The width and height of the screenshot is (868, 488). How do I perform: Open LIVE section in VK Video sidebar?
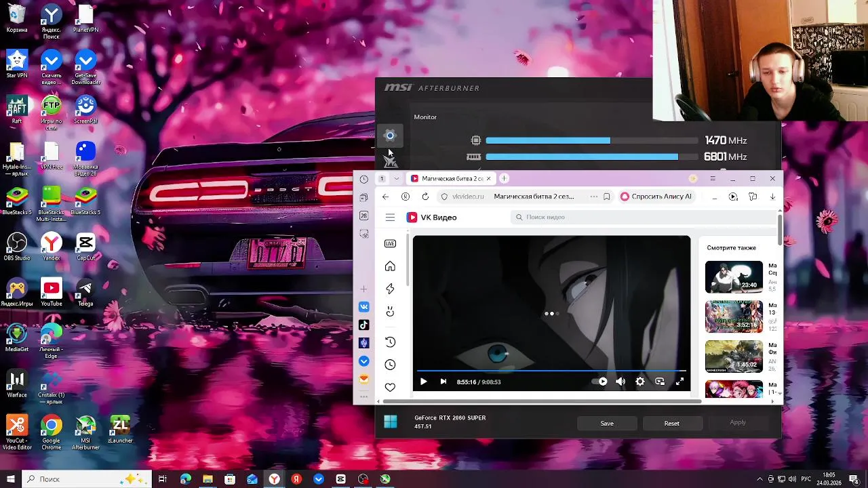coord(390,243)
